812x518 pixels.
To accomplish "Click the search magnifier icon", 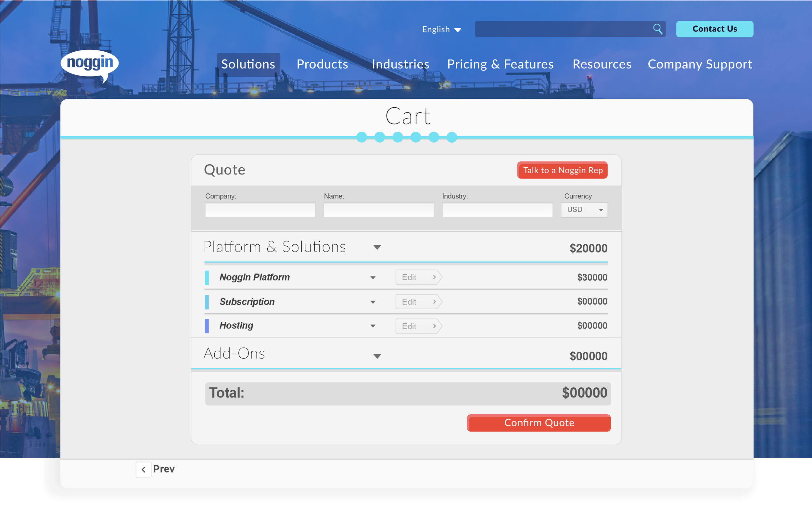I will [x=658, y=29].
